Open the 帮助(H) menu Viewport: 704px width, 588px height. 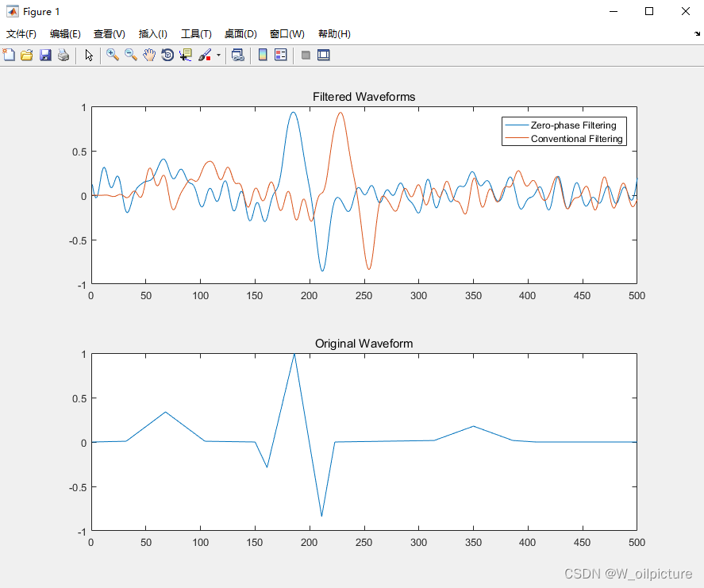click(x=334, y=34)
